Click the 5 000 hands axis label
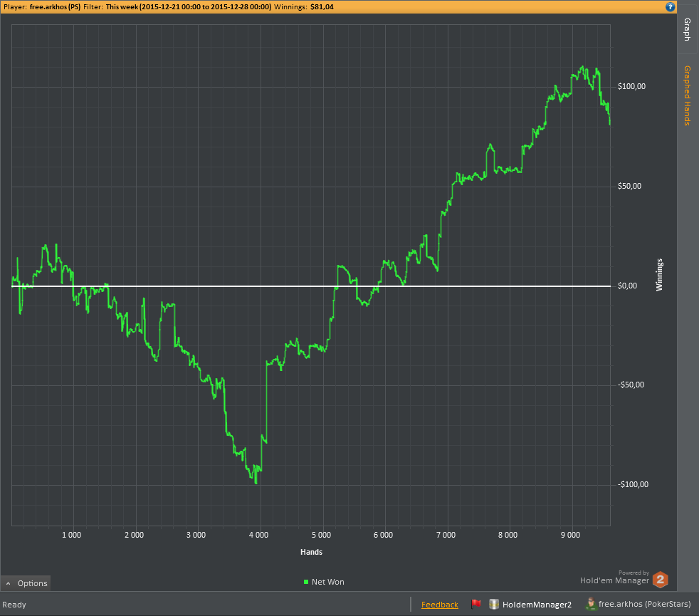The height and width of the screenshot is (616, 699). pyautogui.click(x=322, y=535)
